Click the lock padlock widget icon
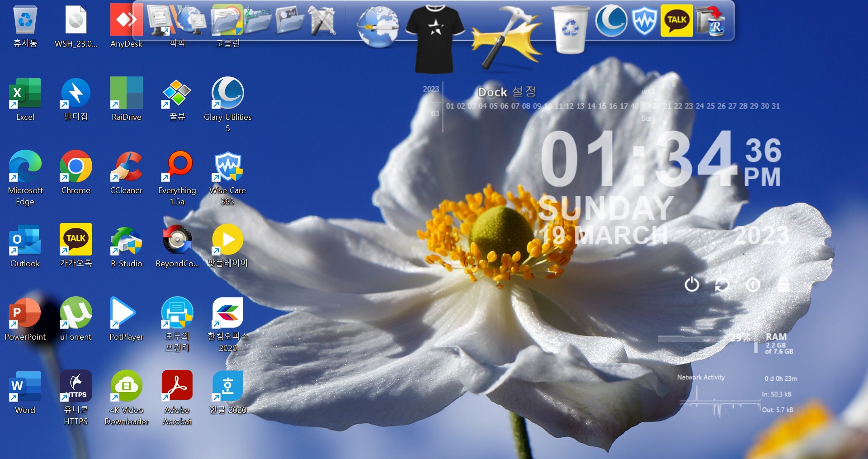Image resolution: width=868 pixels, height=459 pixels. click(783, 285)
